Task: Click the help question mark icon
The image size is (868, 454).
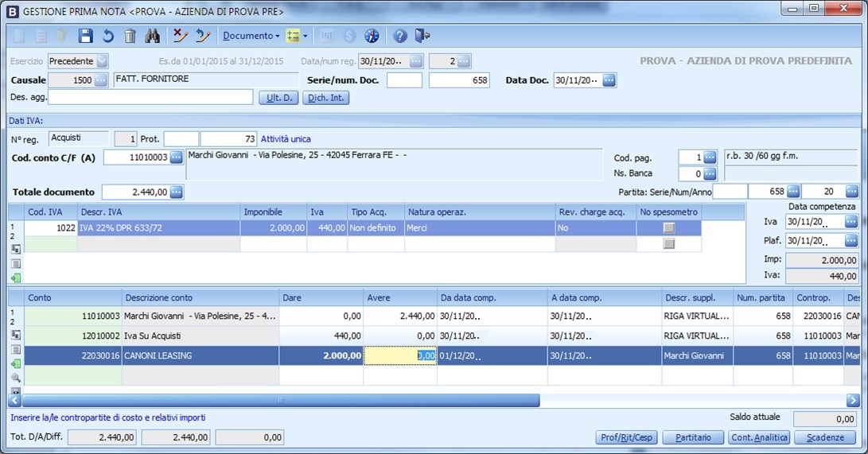Action: [x=400, y=36]
